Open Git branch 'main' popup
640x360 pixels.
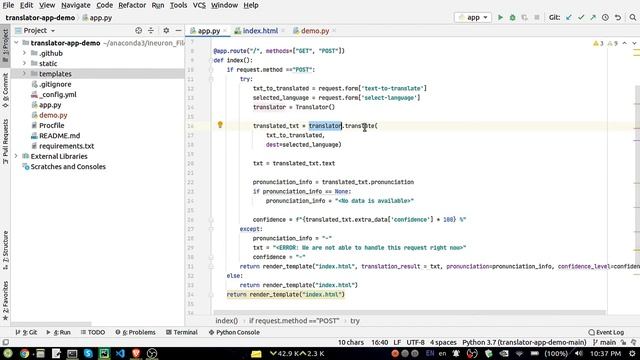(x=604, y=342)
